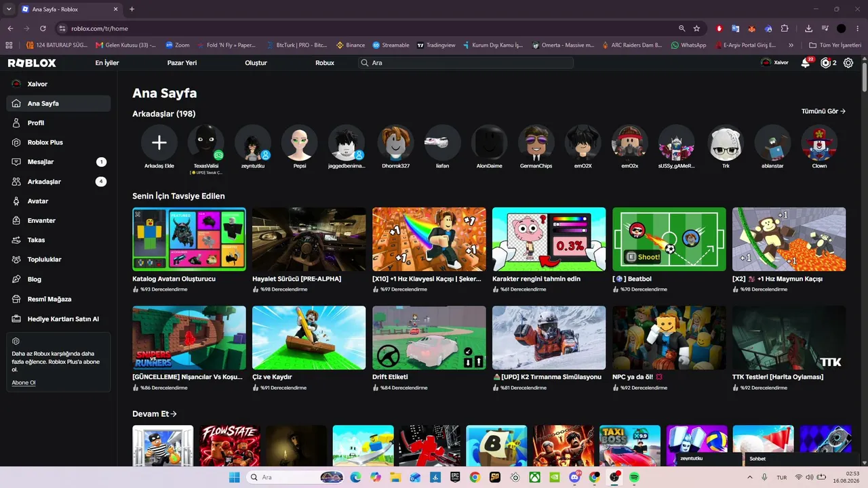This screenshot has width=868, height=488.
Task: Open the Binance bookmark
Action: [351, 45]
